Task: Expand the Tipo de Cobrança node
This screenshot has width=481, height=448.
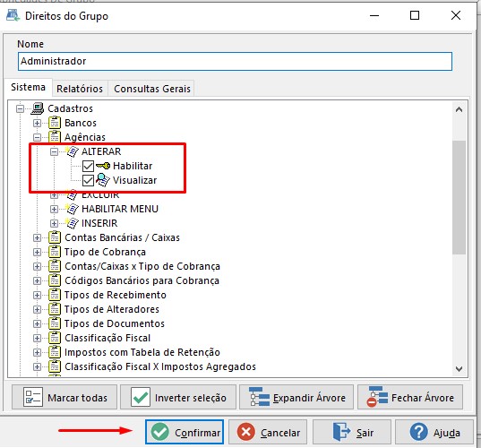Action: [x=37, y=252]
